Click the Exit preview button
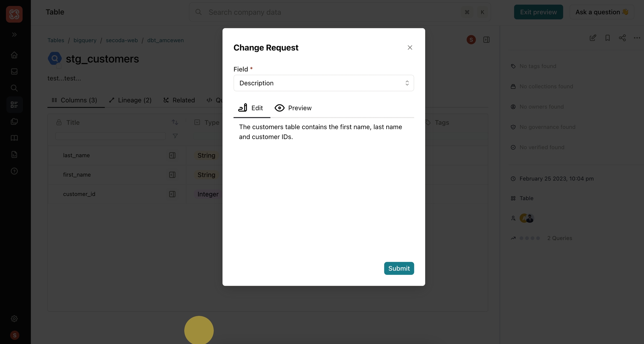This screenshot has width=644, height=344. click(x=538, y=12)
